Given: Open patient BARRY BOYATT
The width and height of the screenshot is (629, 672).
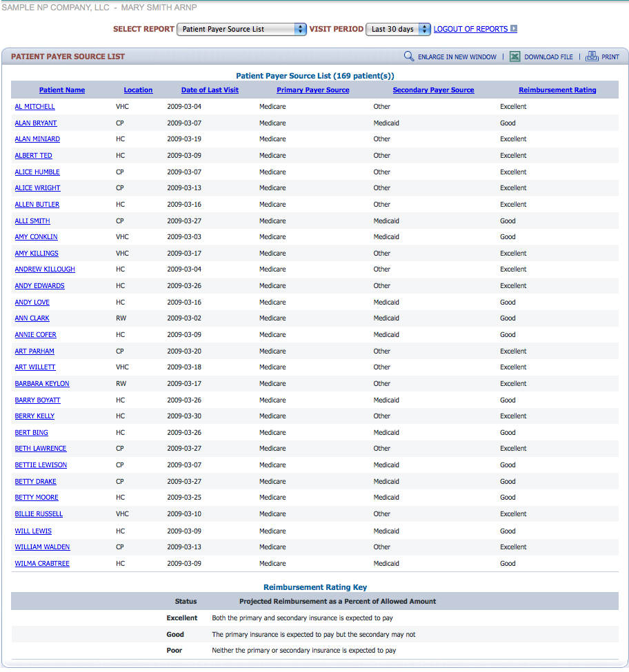Looking at the screenshot, I should 37,400.
